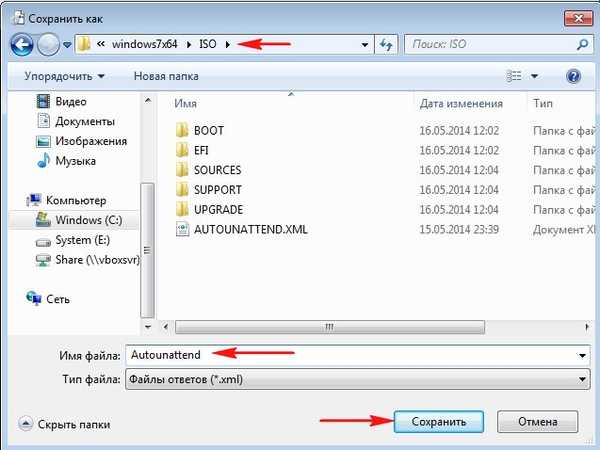
Task: Expand the Имя файла history dropdown arrow
Action: pyautogui.click(x=582, y=355)
